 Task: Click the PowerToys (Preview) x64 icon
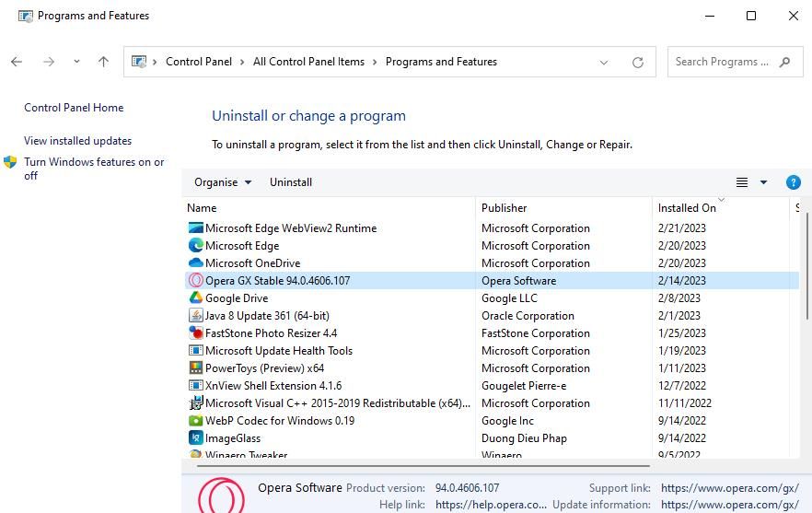click(196, 367)
